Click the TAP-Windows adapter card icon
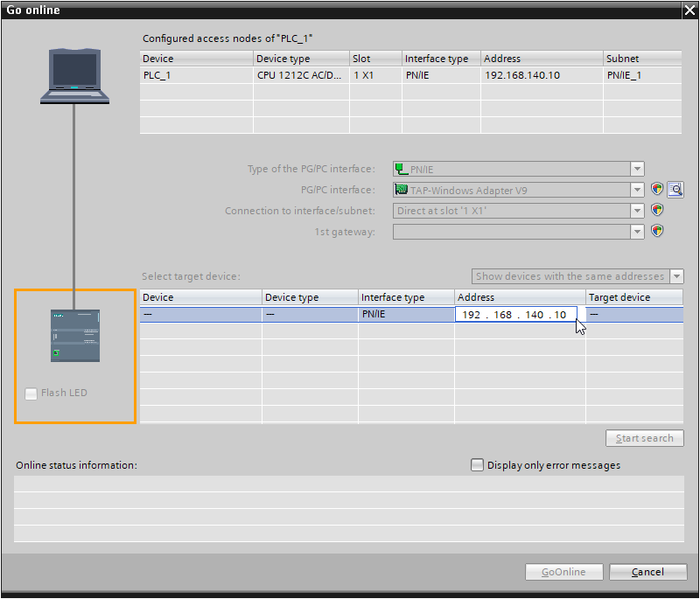 coord(402,190)
